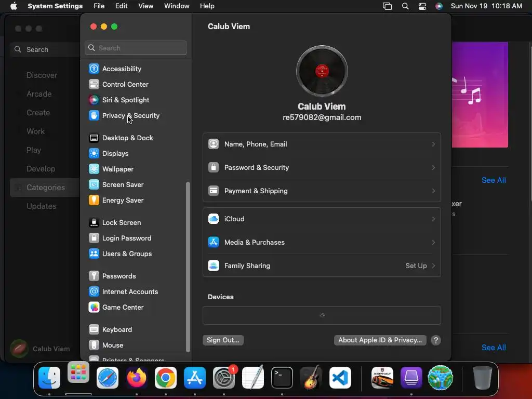
Task: Select Passwords key icon
Action: click(x=94, y=276)
